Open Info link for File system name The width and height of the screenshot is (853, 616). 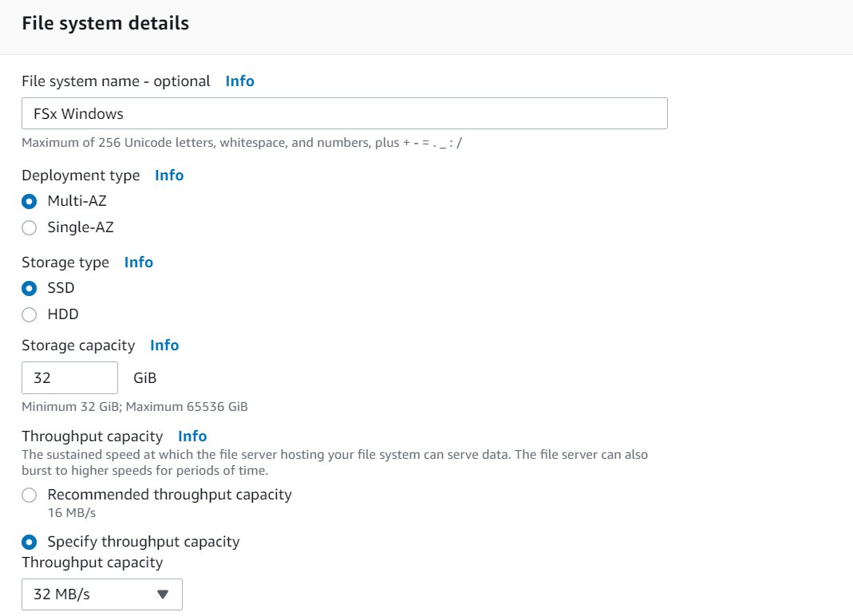pos(239,81)
